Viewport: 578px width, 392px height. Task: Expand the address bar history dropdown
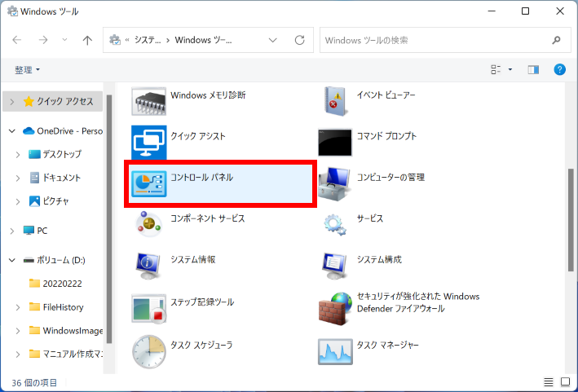(273, 40)
